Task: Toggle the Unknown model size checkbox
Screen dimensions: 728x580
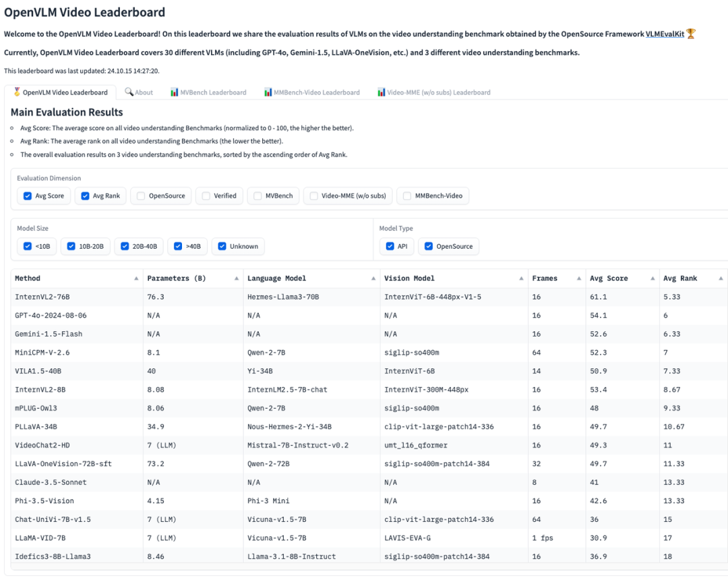Action: point(222,246)
